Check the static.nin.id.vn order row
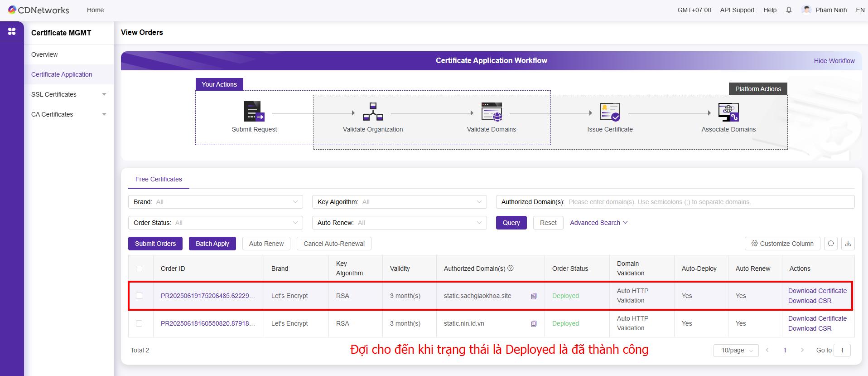 (x=139, y=323)
